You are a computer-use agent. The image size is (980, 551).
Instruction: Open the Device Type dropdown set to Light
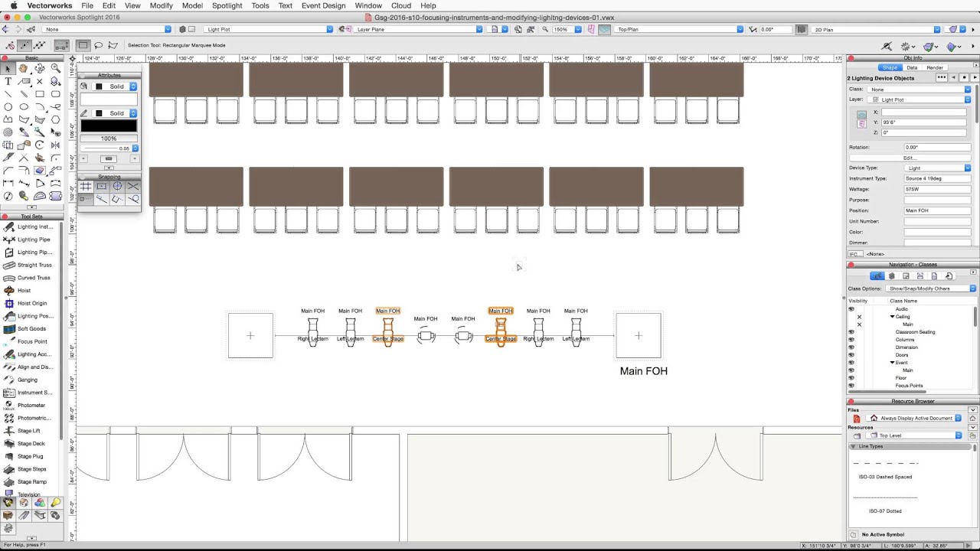[937, 168]
